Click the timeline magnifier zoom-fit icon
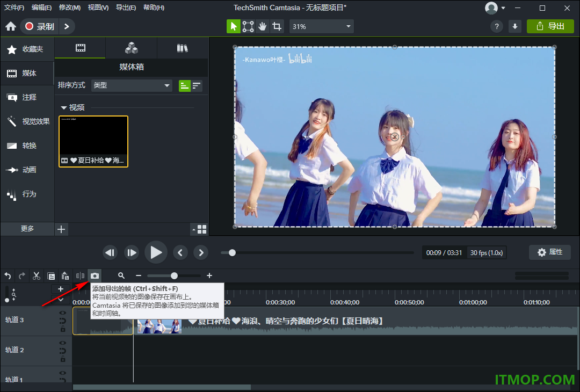Screen dimensions: 580x392 coord(121,275)
